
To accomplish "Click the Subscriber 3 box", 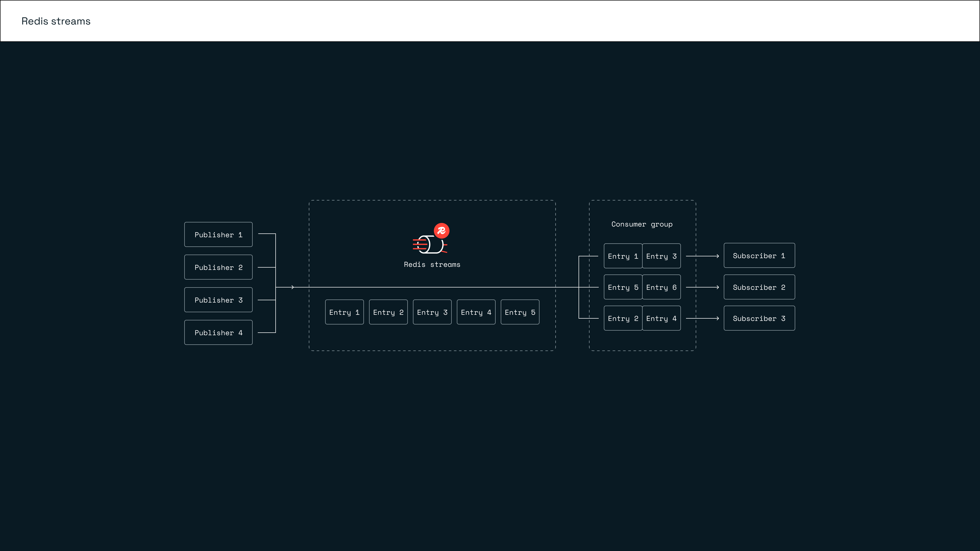I will coord(759,318).
